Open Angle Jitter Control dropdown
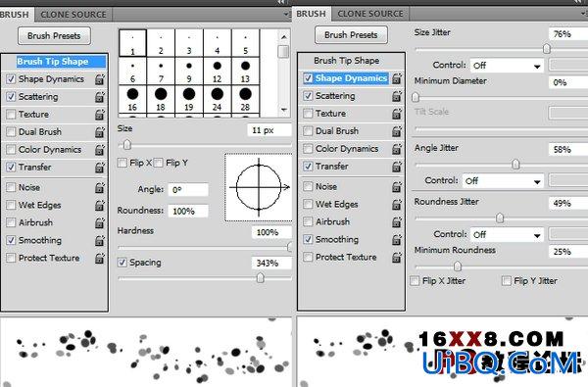Image resolution: width=588 pixels, height=387 pixels. [x=503, y=181]
